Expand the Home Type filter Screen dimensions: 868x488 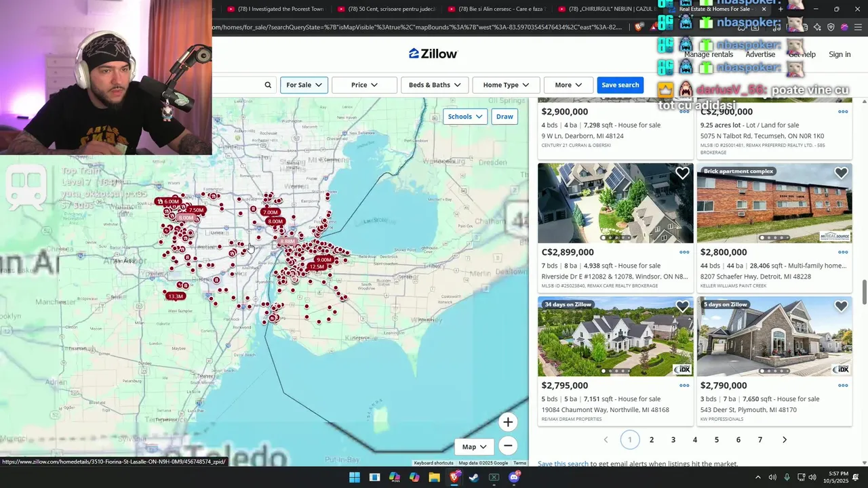pos(506,85)
